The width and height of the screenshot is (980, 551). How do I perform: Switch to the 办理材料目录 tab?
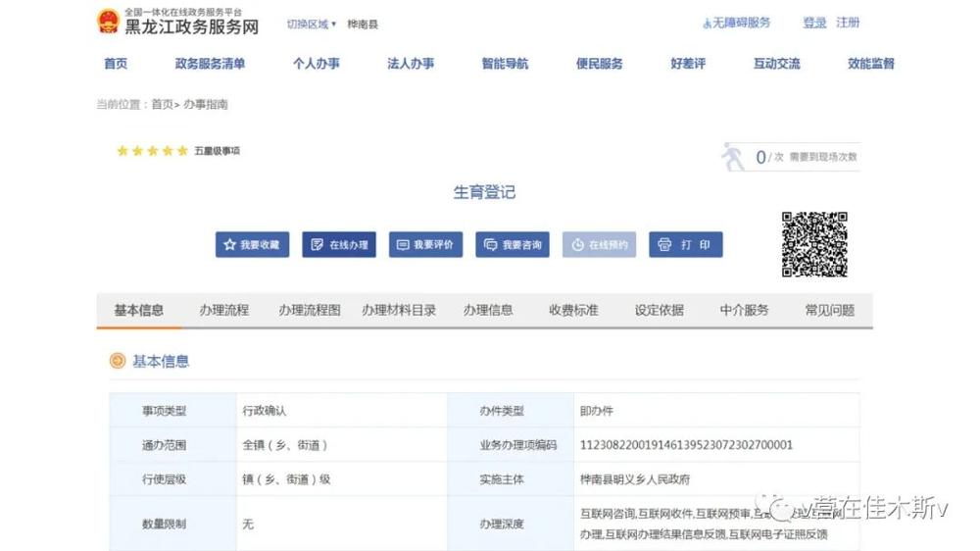(399, 310)
